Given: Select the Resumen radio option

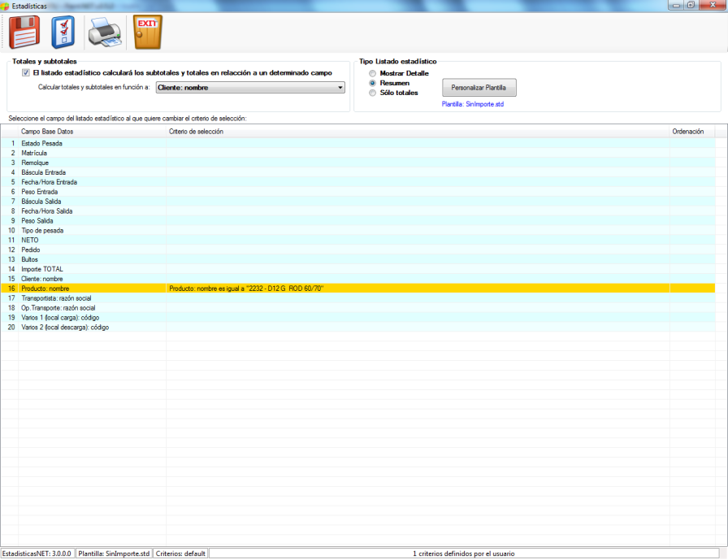Looking at the screenshot, I should coord(373,83).
